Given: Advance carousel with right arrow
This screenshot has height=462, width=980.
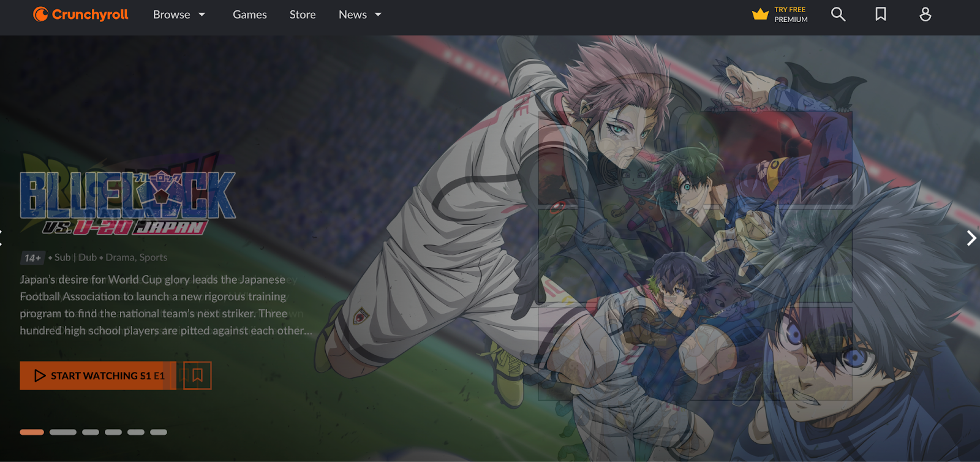Looking at the screenshot, I should pyautogui.click(x=971, y=238).
